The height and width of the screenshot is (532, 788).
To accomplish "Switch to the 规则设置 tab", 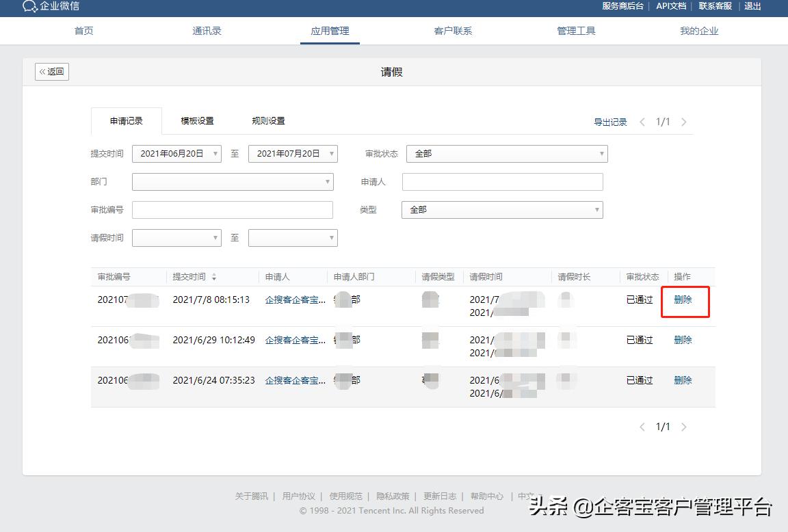I will (268, 120).
